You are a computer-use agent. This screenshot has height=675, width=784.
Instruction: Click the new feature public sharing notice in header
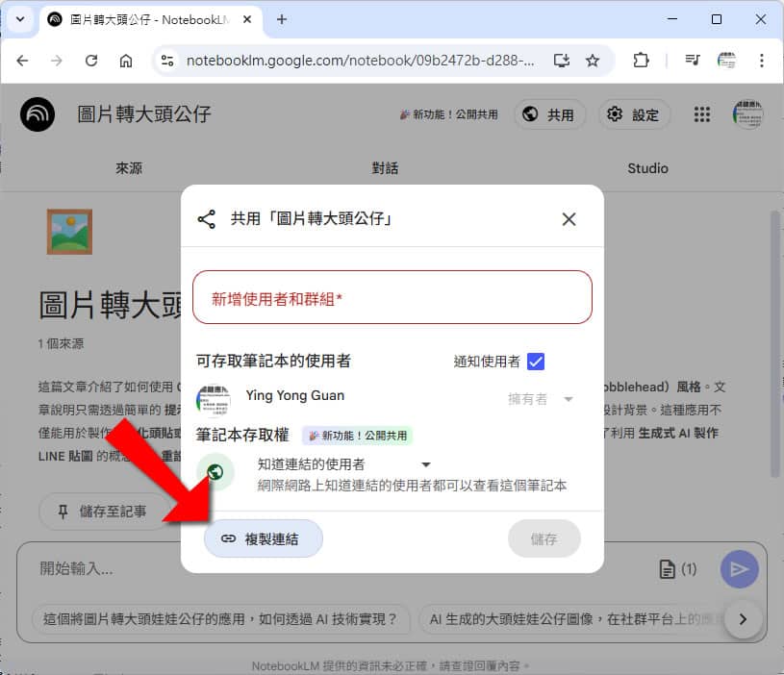coord(449,114)
